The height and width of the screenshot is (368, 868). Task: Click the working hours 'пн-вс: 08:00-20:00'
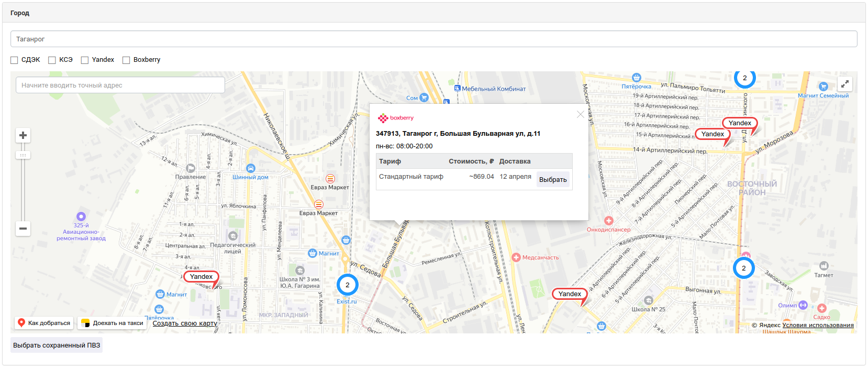(x=404, y=146)
